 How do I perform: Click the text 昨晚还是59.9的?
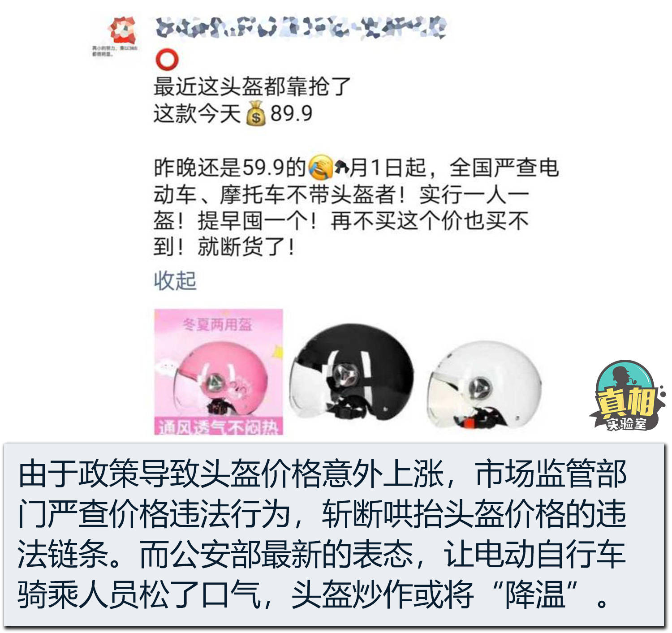[230, 167]
